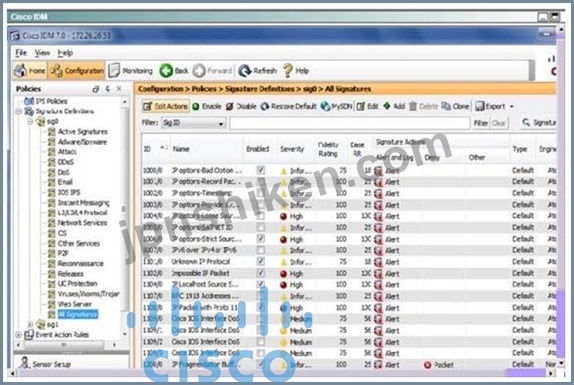Click the Home toolbar icon
Viewport: 574px width, 385px height.
[20, 70]
